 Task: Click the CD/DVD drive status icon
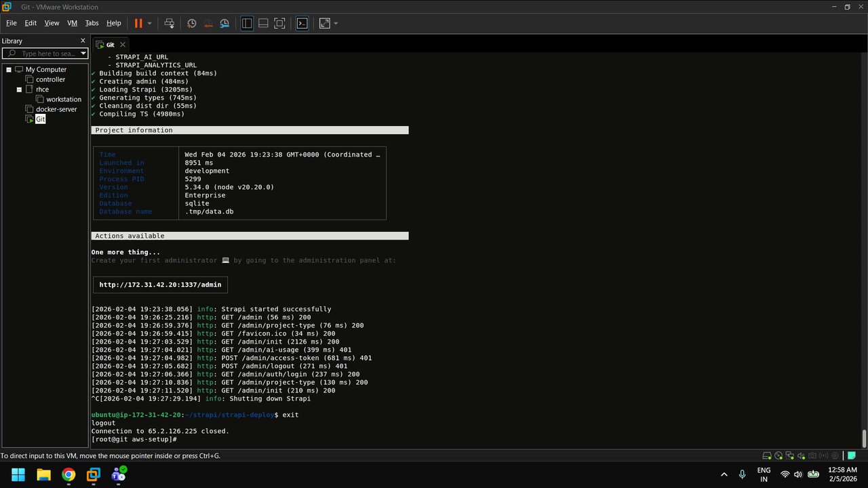pyautogui.click(x=778, y=456)
